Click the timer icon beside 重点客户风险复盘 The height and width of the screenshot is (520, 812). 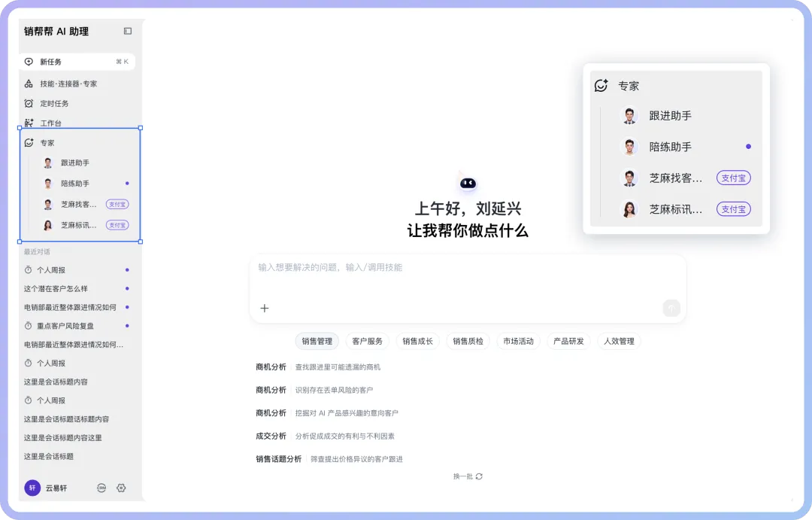tap(29, 326)
